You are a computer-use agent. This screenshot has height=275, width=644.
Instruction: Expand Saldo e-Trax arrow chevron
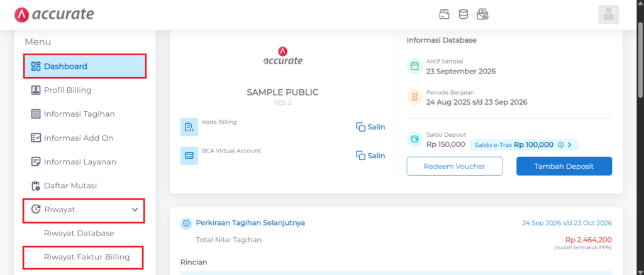(570, 144)
